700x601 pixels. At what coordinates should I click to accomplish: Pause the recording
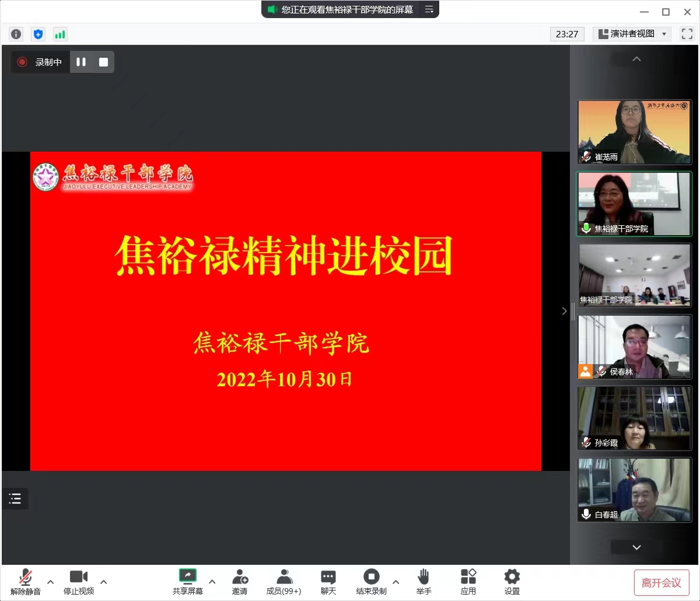[x=81, y=62]
